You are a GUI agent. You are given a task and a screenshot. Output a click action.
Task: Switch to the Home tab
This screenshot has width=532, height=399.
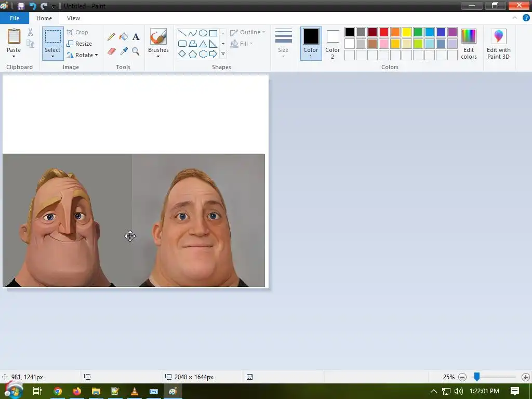coord(44,18)
